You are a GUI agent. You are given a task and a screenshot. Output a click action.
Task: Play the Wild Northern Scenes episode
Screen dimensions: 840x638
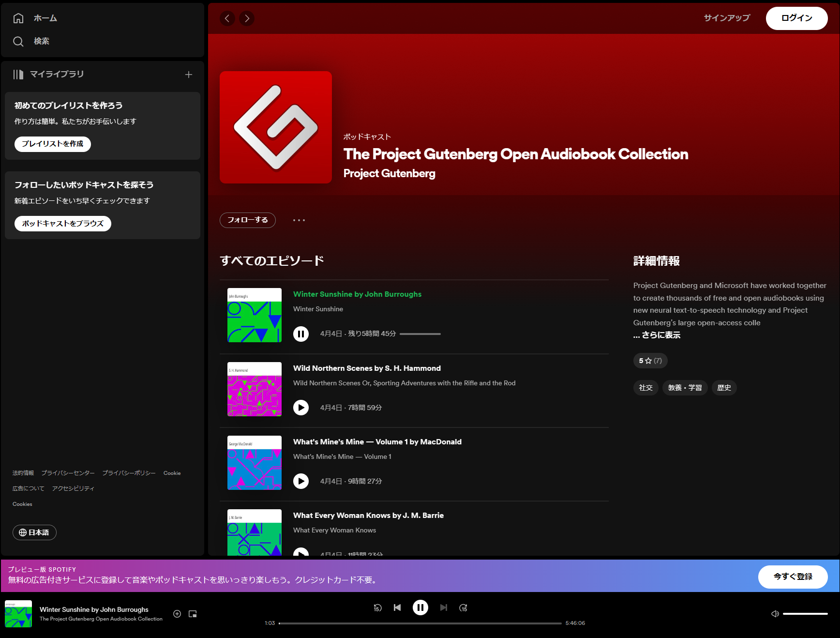tap(300, 408)
